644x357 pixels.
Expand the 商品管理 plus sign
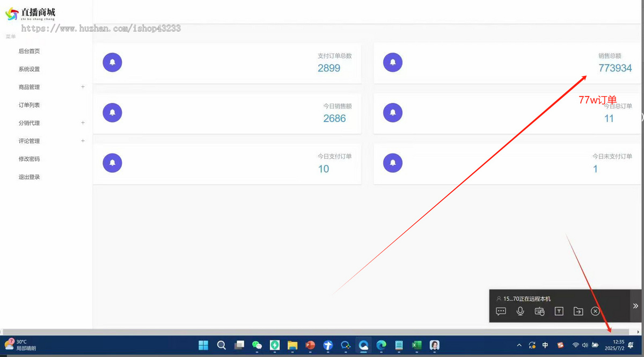tap(83, 86)
